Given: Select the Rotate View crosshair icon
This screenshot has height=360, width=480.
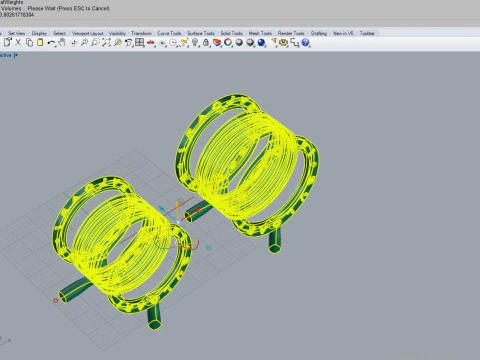Looking at the screenshot, I should pyautogui.click(x=74, y=43).
